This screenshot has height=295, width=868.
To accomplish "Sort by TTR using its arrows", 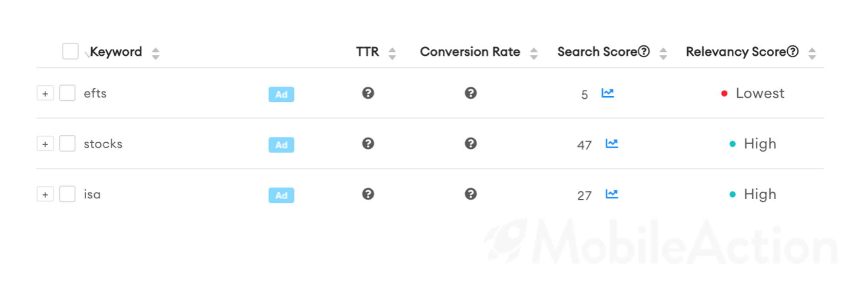I will [x=392, y=54].
